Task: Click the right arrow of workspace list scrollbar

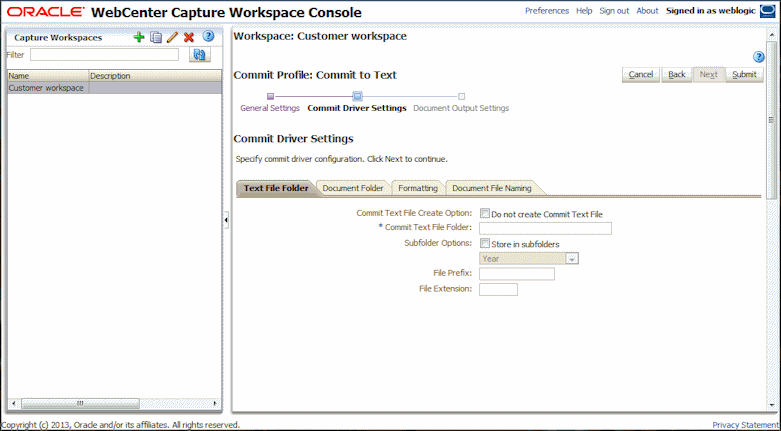Action: click(215, 403)
